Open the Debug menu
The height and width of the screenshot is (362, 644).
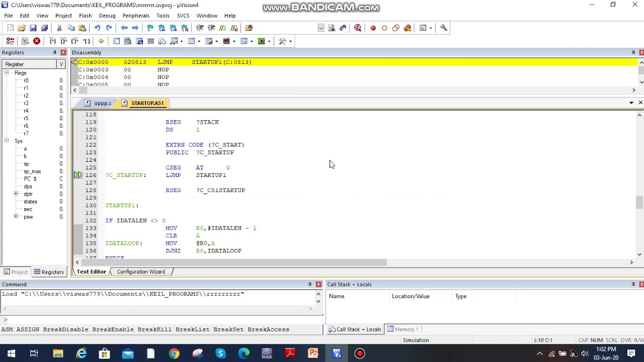pos(107,16)
